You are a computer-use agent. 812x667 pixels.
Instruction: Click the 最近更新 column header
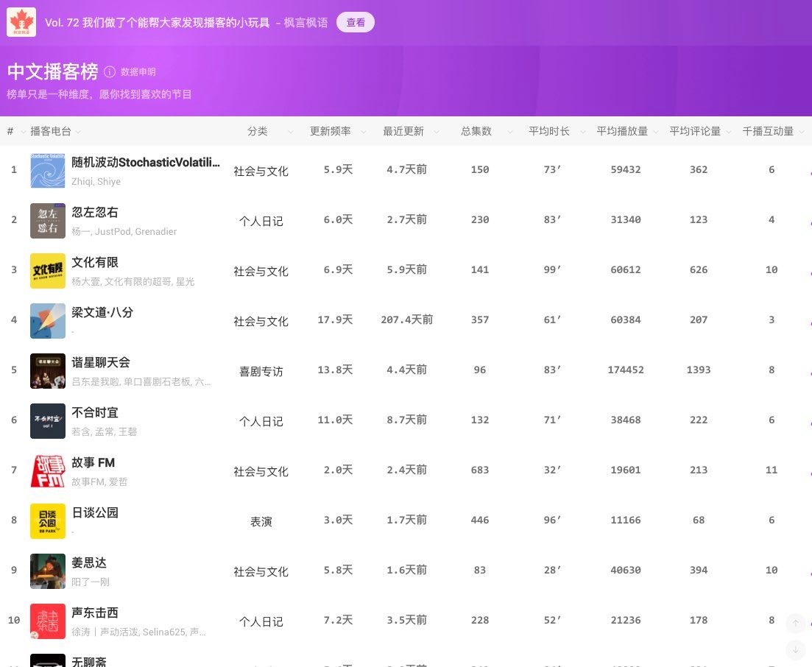403,131
